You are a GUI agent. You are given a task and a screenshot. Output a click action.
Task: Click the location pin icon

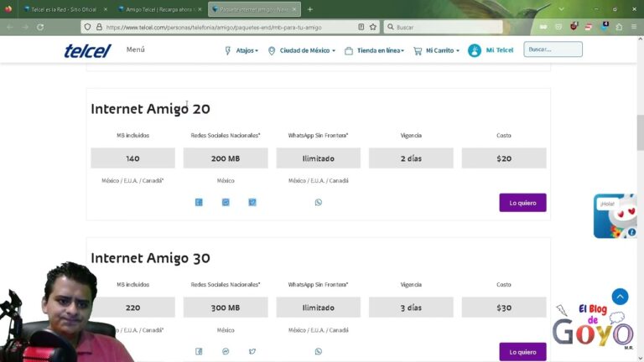click(x=272, y=51)
